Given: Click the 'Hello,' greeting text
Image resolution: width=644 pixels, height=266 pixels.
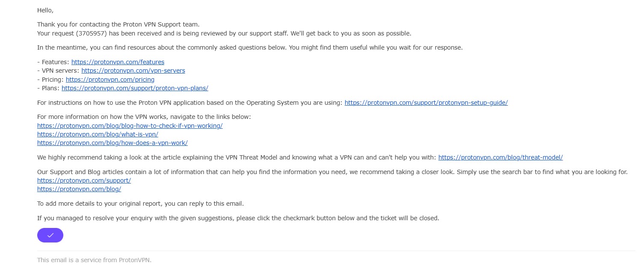Looking at the screenshot, I should pyautogui.click(x=45, y=10).
